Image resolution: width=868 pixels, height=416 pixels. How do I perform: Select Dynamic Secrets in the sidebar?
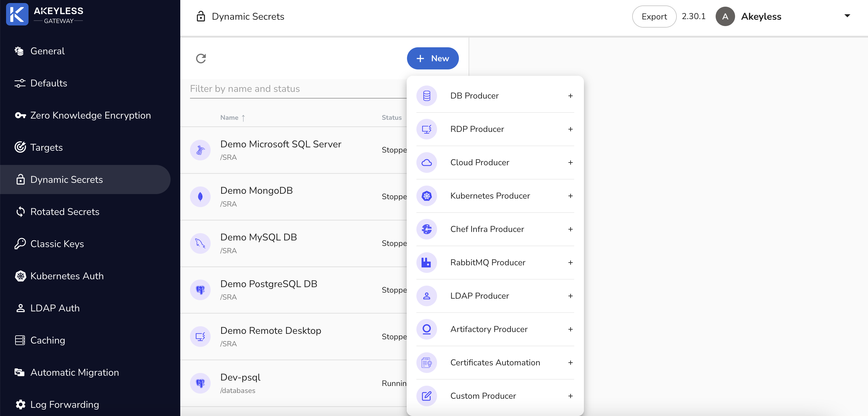(85, 179)
